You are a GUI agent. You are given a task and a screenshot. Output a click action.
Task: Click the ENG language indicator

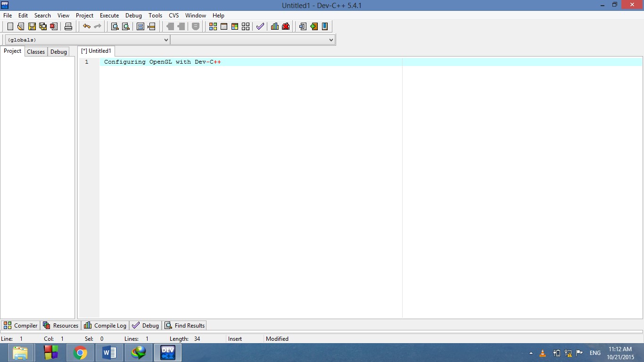coord(595,353)
